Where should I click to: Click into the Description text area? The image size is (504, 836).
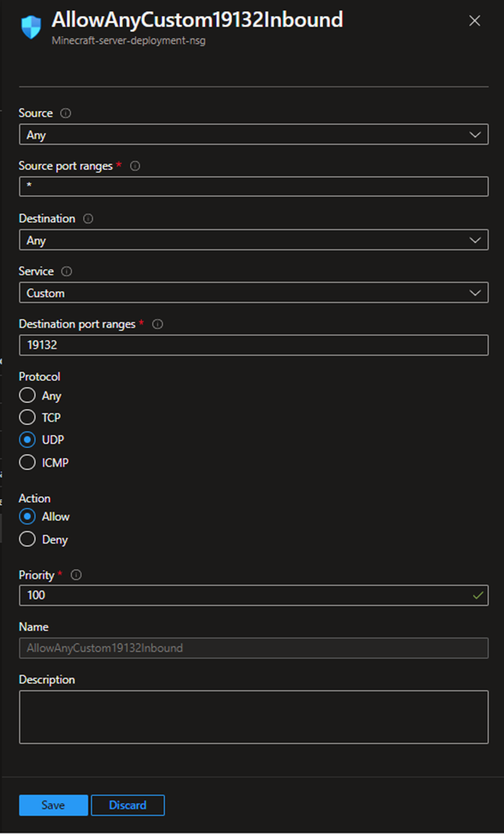click(x=254, y=717)
